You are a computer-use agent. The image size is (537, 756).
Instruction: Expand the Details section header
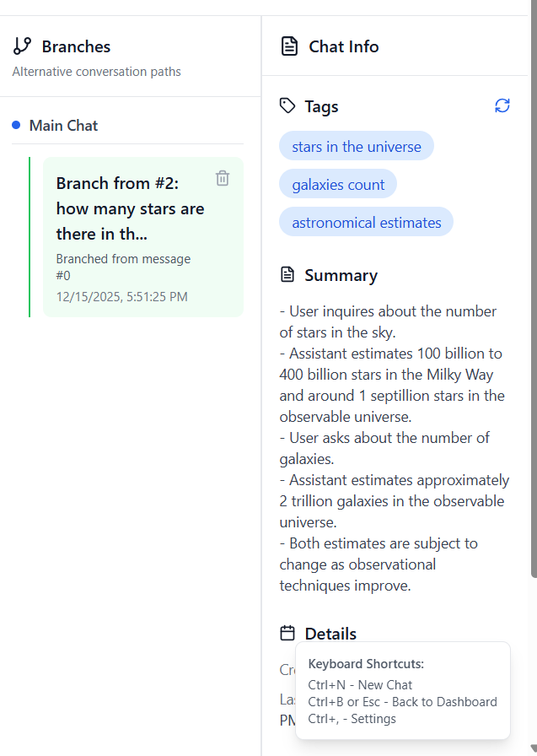coord(331,634)
